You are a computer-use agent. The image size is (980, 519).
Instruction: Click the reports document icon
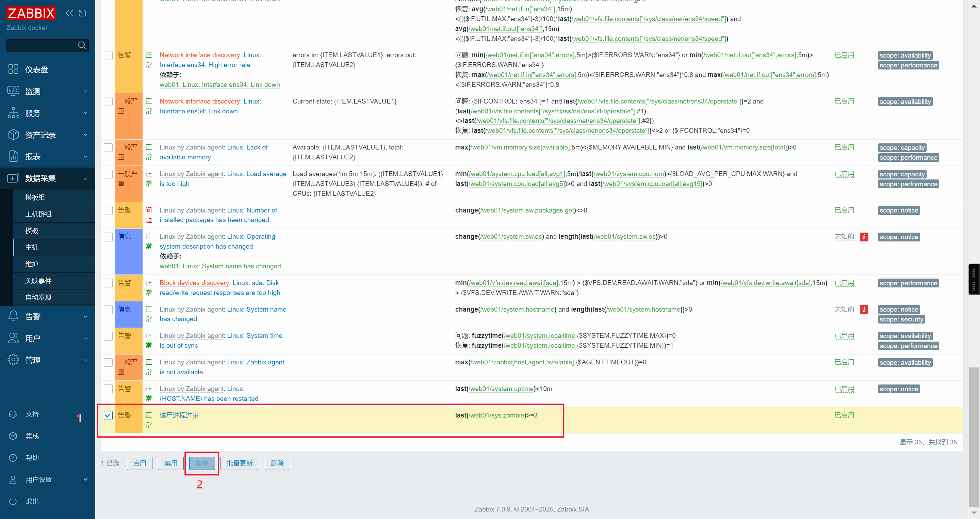pyautogui.click(x=13, y=157)
